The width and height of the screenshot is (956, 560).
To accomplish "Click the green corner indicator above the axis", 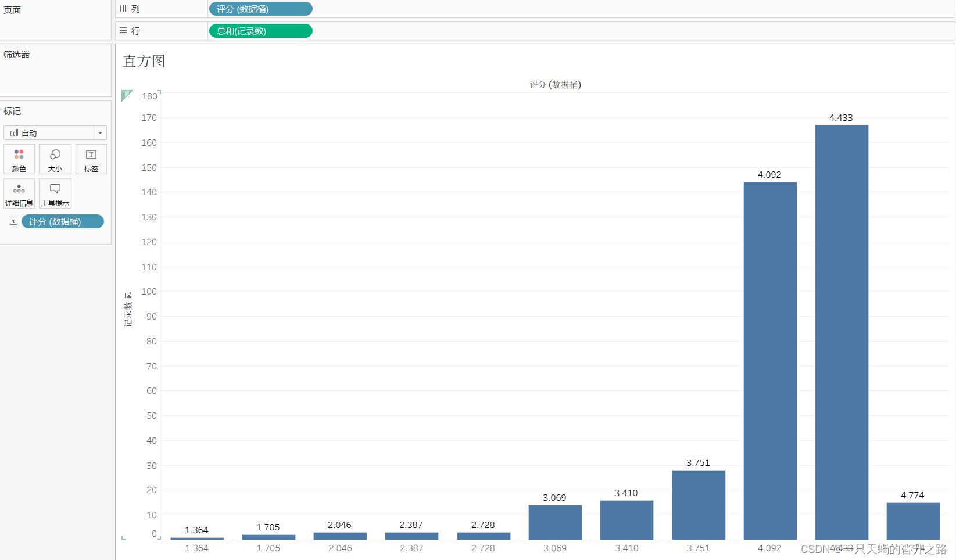I will [127, 95].
